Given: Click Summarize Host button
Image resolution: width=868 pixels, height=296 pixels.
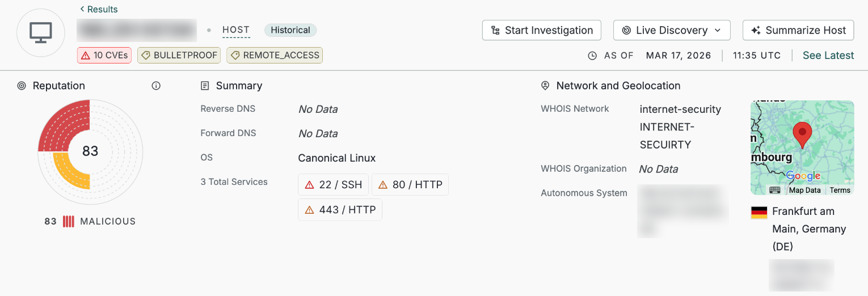Looking at the screenshot, I should point(798,30).
